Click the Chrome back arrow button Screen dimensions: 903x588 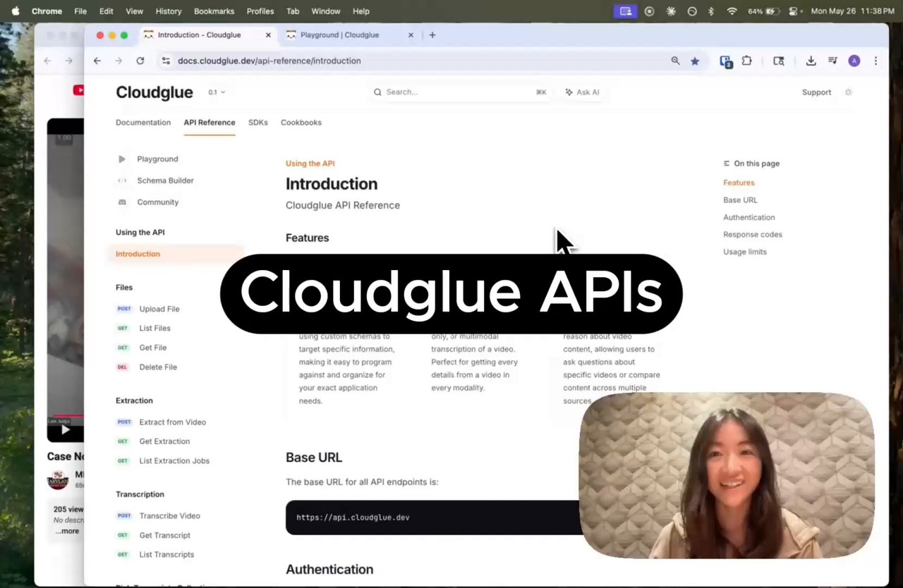coord(97,61)
